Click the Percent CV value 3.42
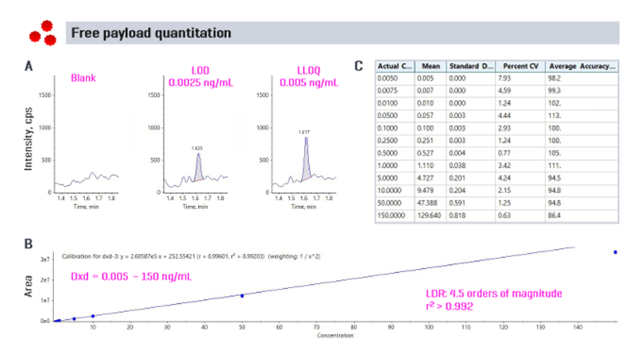644x339 pixels. (x=505, y=166)
